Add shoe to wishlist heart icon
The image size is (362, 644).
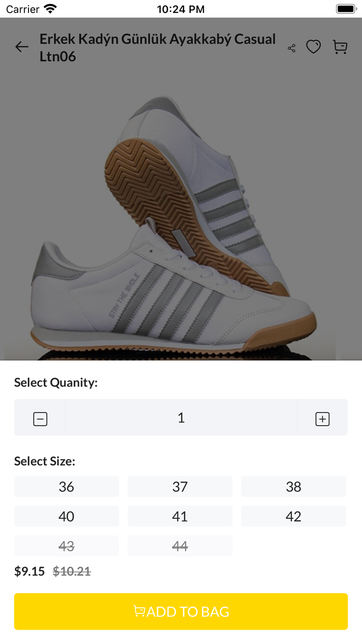[x=313, y=47]
